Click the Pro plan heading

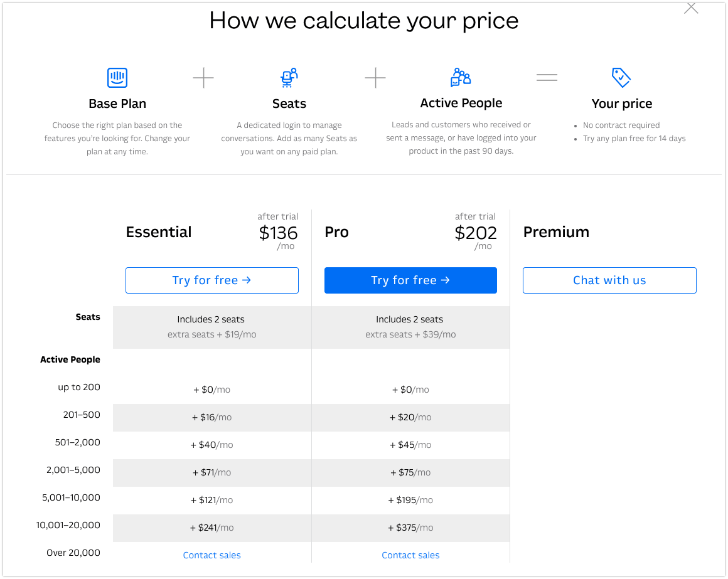pyautogui.click(x=336, y=232)
